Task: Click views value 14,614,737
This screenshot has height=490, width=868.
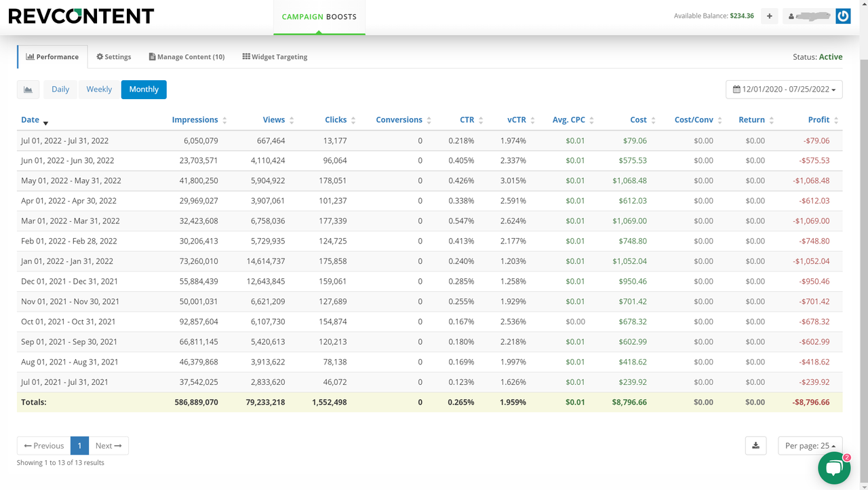Action: coord(265,261)
